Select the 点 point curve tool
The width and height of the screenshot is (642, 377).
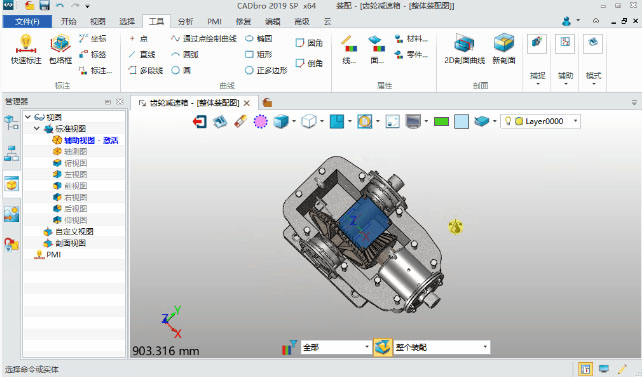click(138, 38)
